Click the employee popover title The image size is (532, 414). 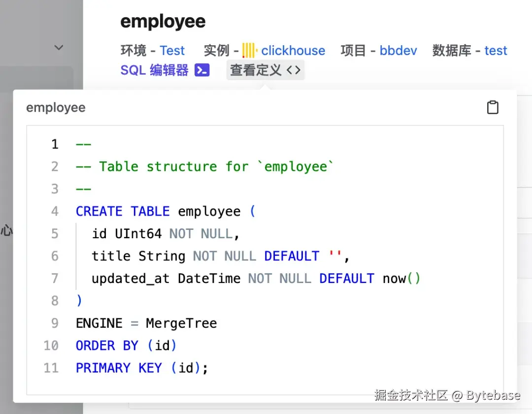click(x=56, y=108)
